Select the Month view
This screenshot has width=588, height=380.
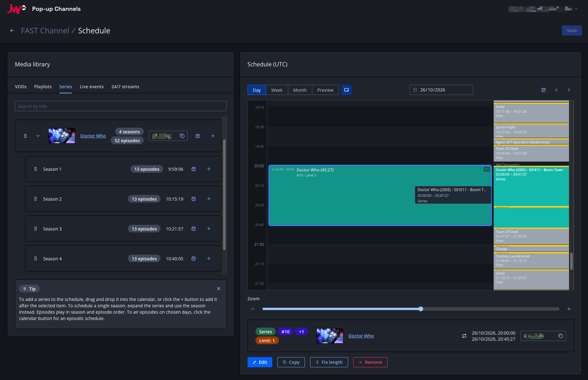300,90
